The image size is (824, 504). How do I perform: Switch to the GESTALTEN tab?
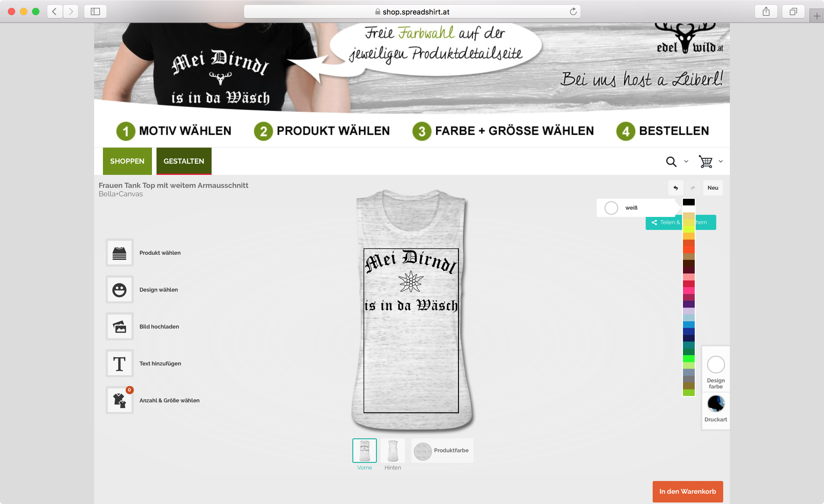coord(184,161)
